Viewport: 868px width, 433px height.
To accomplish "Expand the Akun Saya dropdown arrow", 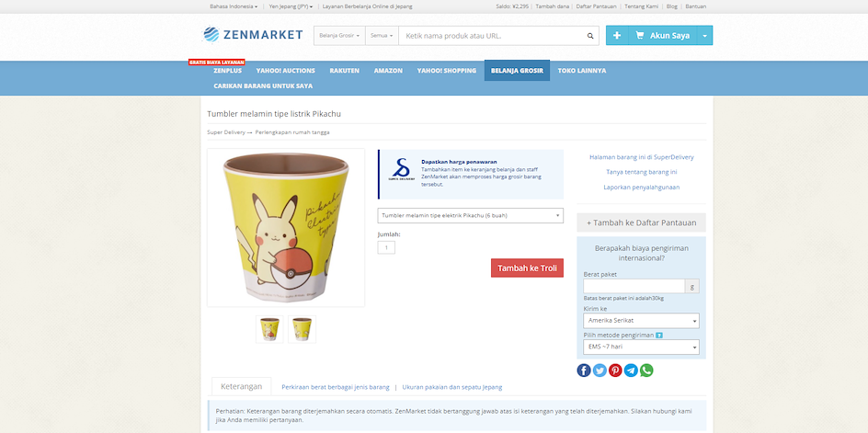I will pyautogui.click(x=704, y=36).
